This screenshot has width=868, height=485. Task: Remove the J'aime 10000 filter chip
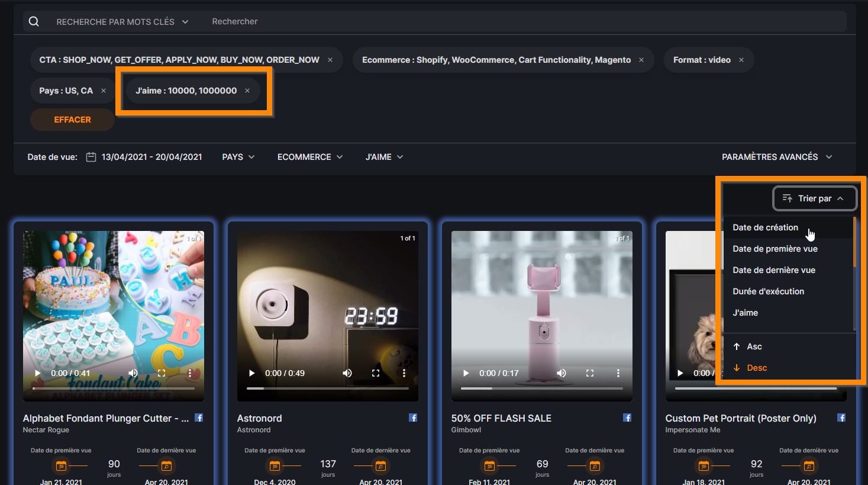point(247,91)
